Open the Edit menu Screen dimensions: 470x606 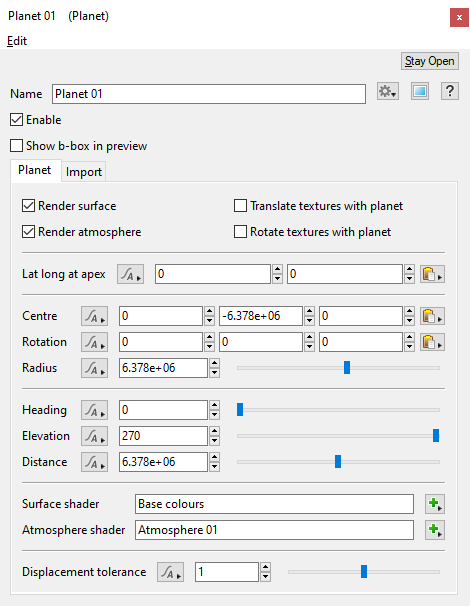coord(17,41)
